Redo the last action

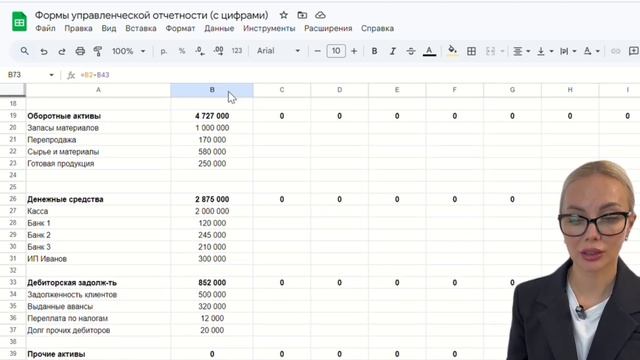pos(62,51)
